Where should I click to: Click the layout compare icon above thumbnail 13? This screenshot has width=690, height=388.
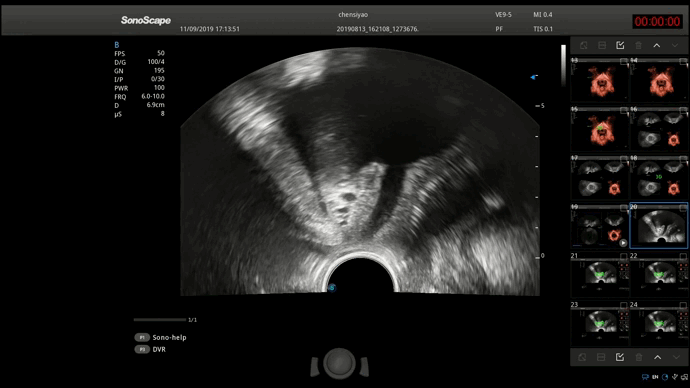[x=602, y=45]
